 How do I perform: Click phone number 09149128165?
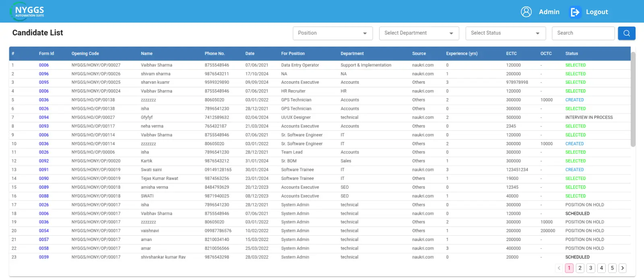click(218, 170)
